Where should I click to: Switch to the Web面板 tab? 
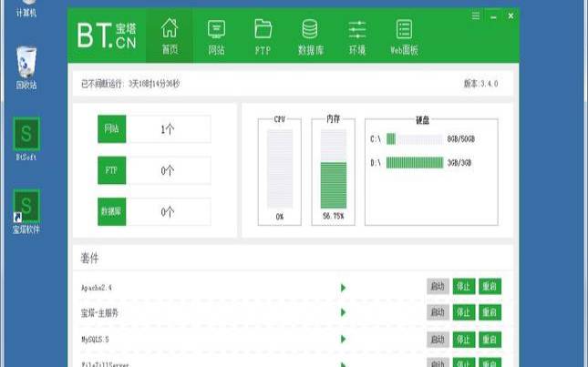point(404,37)
